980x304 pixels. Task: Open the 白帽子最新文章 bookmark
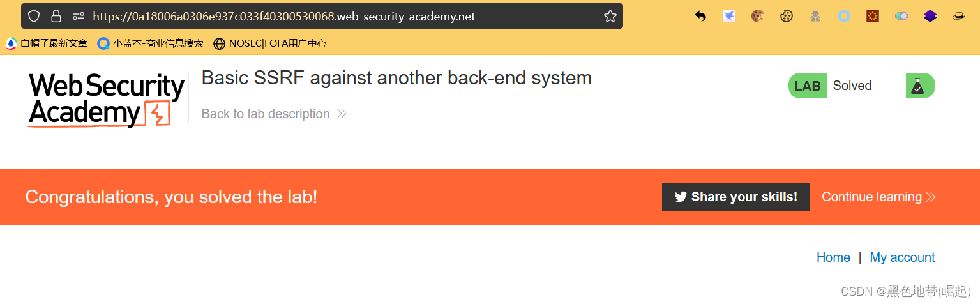[x=47, y=43]
